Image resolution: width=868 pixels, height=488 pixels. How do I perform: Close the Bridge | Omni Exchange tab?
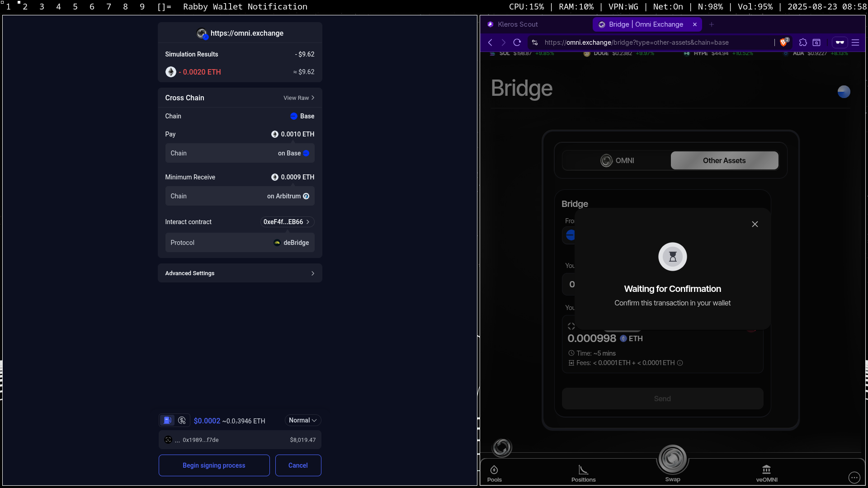tap(695, 24)
